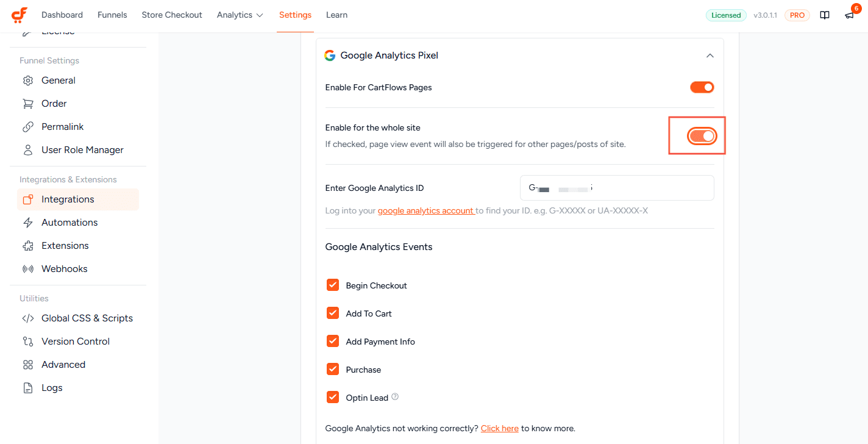Viewport: 868px width, 444px height.
Task: Click the Optin Lead help icon
Action: [395, 397]
